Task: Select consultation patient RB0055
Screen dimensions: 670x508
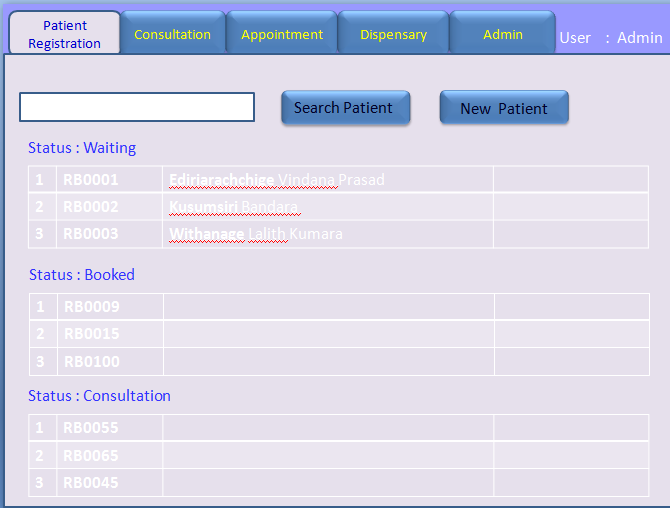Action: (x=91, y=428)
